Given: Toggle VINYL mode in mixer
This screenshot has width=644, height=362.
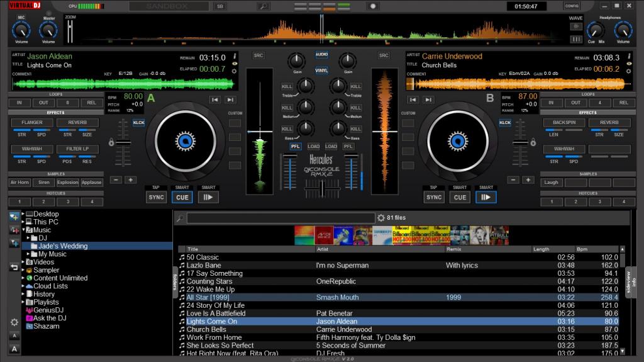Looking at the screenshot, I should (x=321, y=71).
